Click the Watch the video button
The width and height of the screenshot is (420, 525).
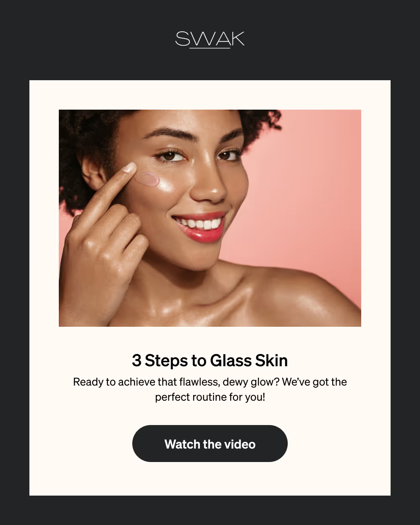pyautogui.click(x=210, y=444)
